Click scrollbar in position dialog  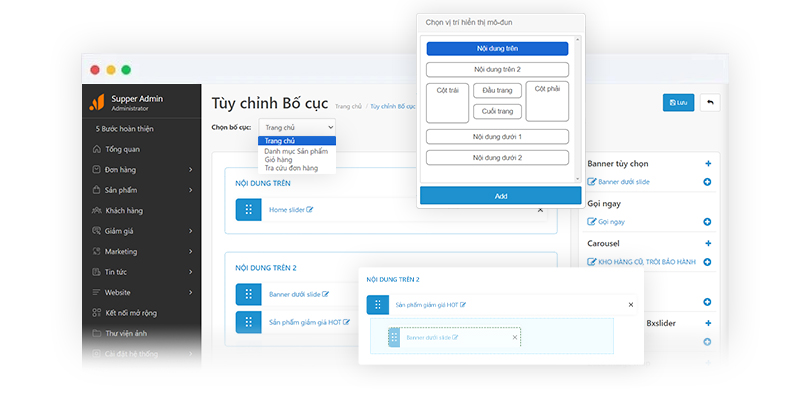tap(578, 109)
